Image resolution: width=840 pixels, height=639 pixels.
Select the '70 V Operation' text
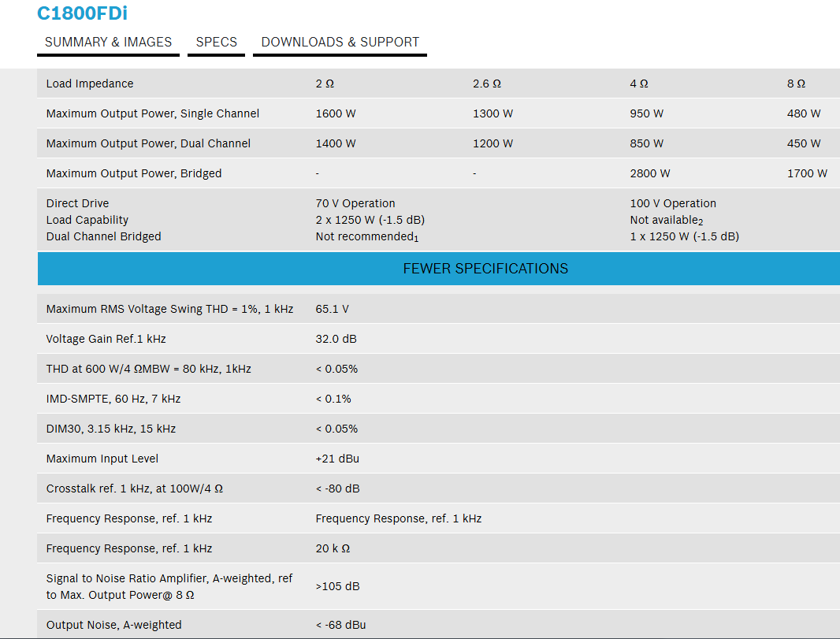coord(355,203)
